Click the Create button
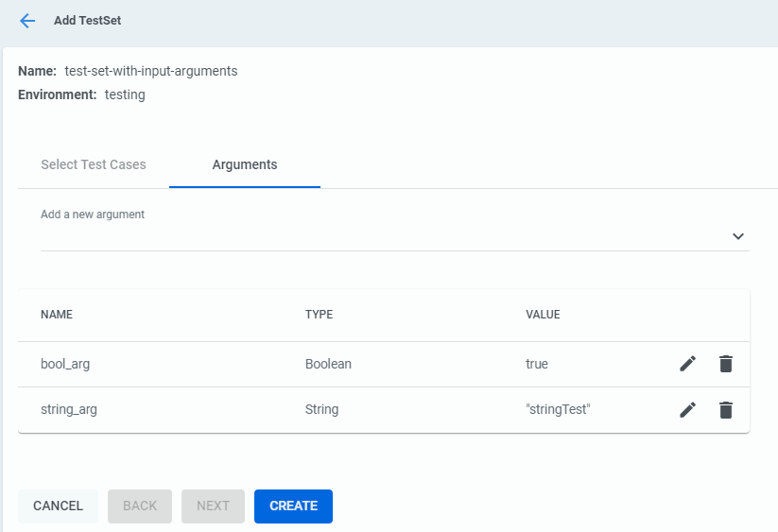Screen dimensions: 778x532 click(x=293, y=506)
